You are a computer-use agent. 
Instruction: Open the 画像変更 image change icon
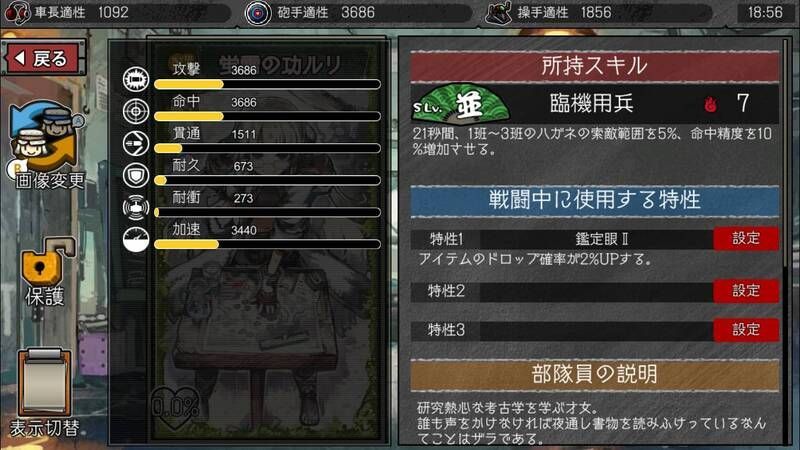click(x=47, y=145)
